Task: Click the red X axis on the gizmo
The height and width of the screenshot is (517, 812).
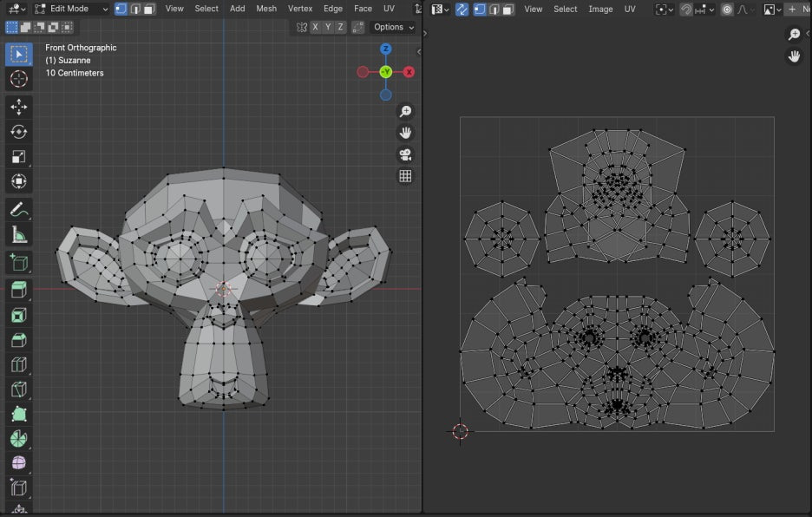Action: pos(409,72)
